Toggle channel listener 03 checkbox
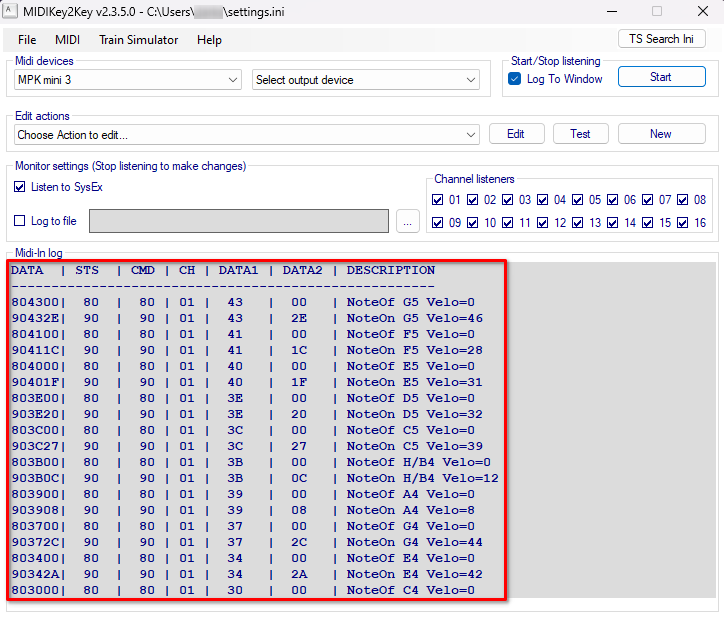Screen dimensions: 724x625 507,199
